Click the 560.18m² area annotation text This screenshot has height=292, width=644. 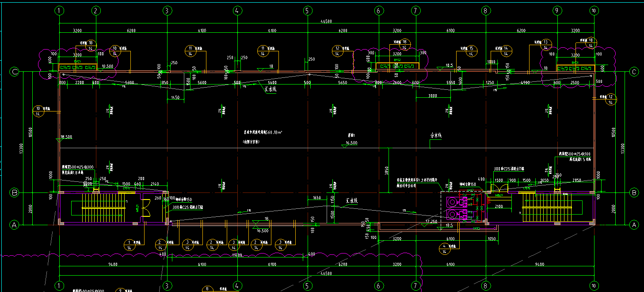pos(264,132)
